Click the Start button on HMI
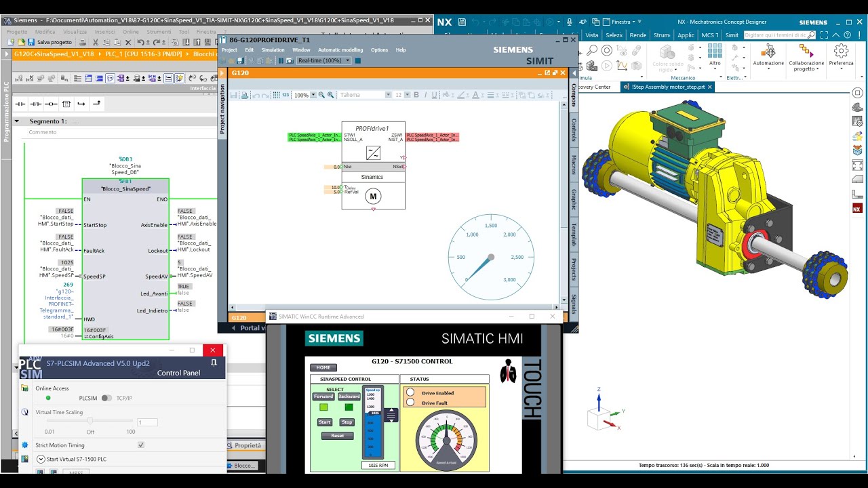 [325, 422]
